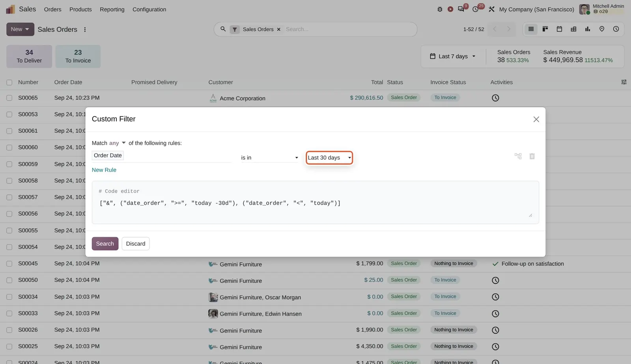Switch to list view

tap(531, 29)
